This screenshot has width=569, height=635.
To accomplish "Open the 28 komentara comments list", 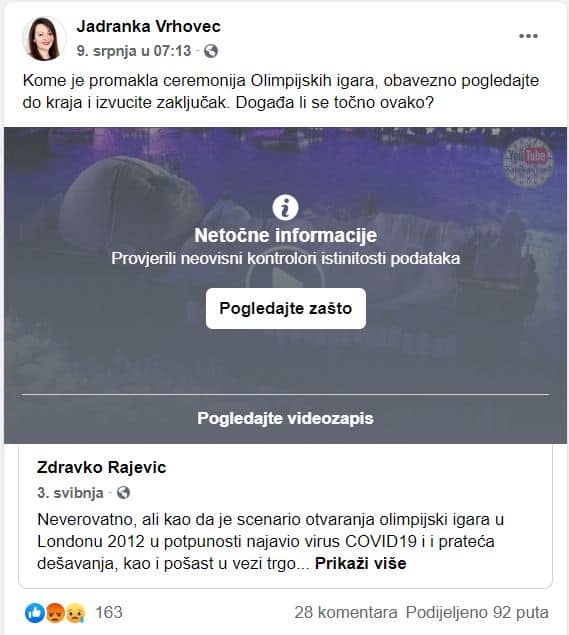I will click(x=346, y=613).
